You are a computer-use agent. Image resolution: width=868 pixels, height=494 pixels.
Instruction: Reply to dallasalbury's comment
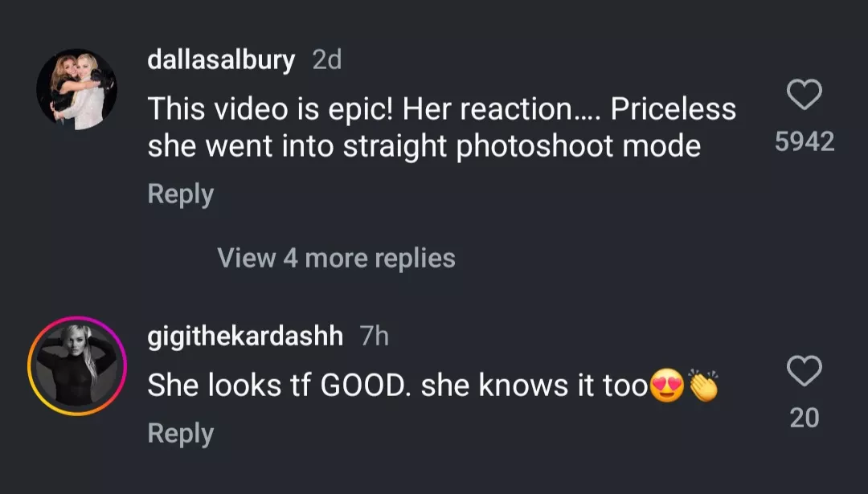[x=180, y=194]
